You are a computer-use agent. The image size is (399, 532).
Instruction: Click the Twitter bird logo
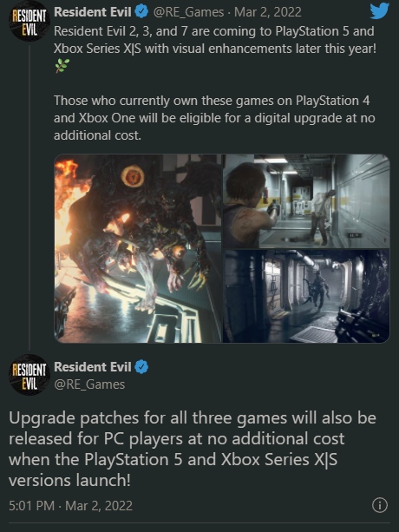pyautogui.click(x=379, y=11)
